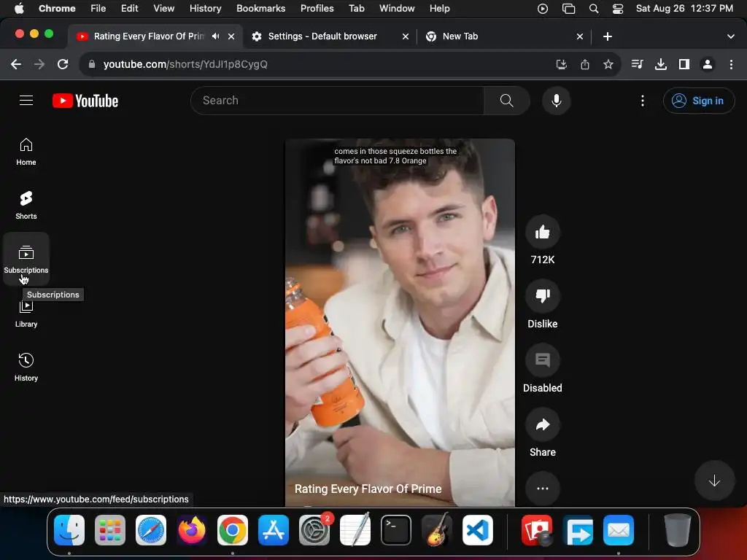The image size is (747, 560).
Task: Open more actions ellipsis beside the short
Action: 542,489
